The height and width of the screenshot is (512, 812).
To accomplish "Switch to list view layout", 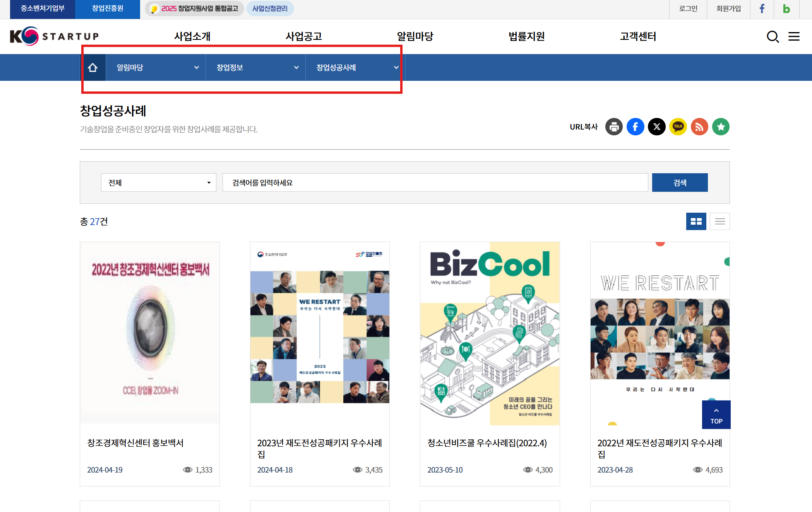I will (720, 222).
